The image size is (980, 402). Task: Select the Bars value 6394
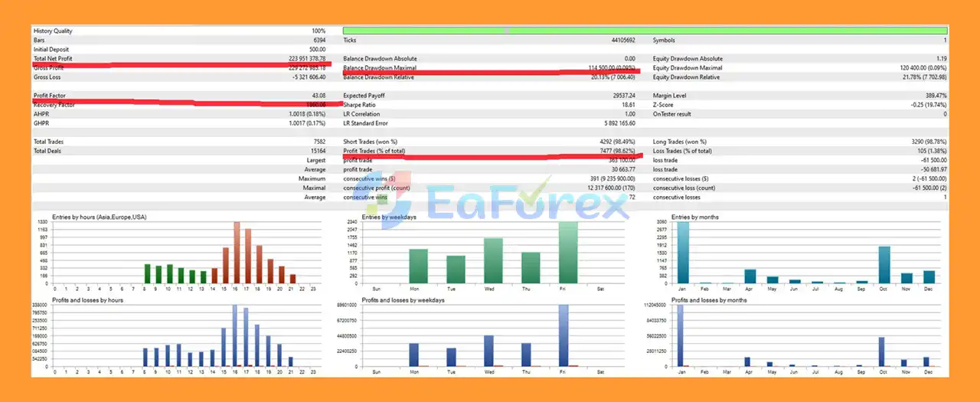[x=319, y=40]
